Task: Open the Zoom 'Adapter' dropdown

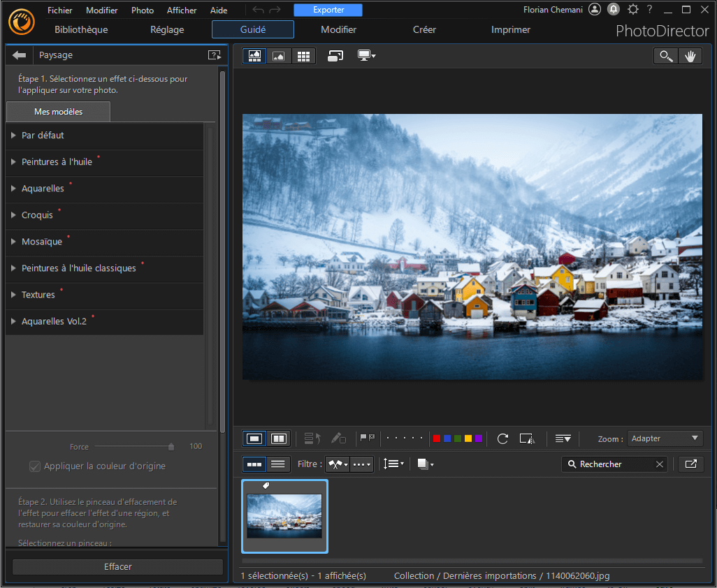Action: [664, 439]
